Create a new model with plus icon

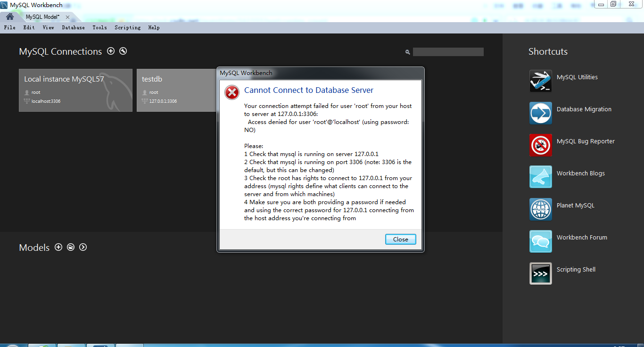coord(58,247)
